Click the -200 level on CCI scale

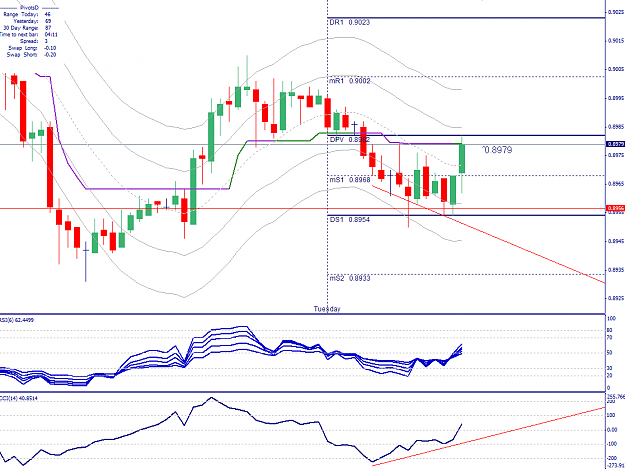[x=612, y=459]
